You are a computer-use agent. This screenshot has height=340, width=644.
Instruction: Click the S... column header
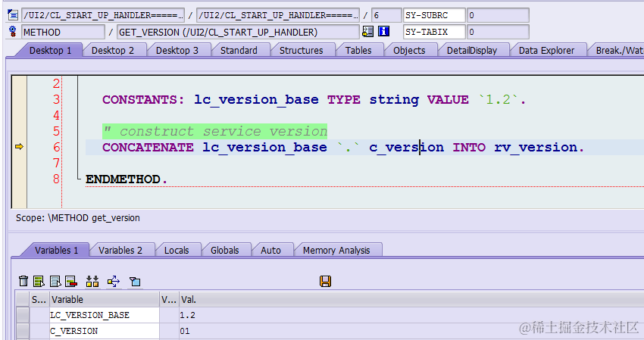[39, 299]
